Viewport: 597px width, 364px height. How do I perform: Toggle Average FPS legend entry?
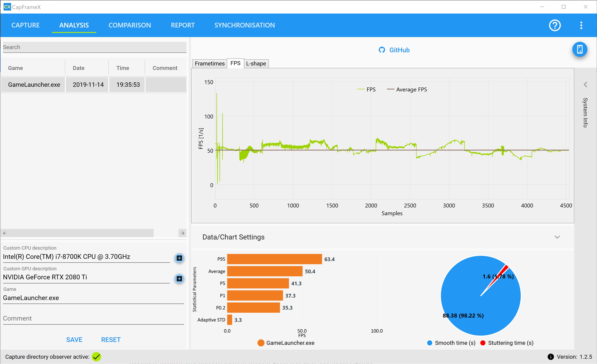(x=407, y=89)
